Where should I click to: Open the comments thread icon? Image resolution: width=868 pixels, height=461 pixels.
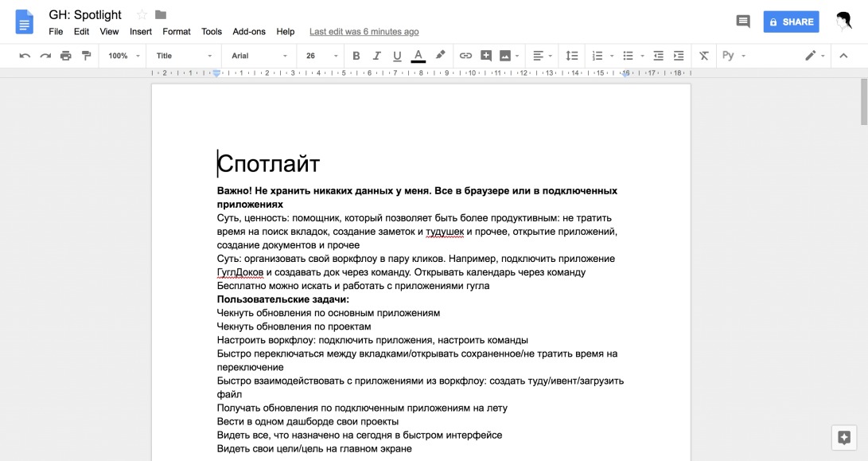(x=743, y=21)
